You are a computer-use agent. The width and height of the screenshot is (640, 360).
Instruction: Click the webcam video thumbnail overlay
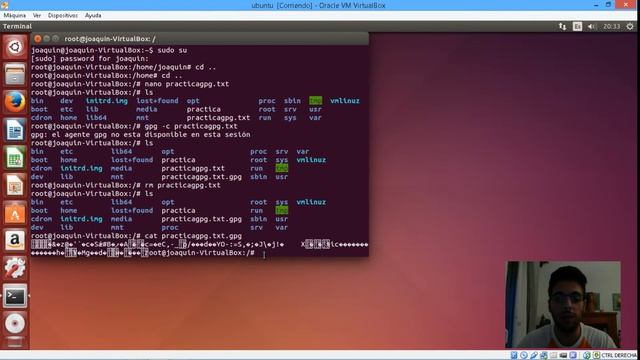point(563,304)
